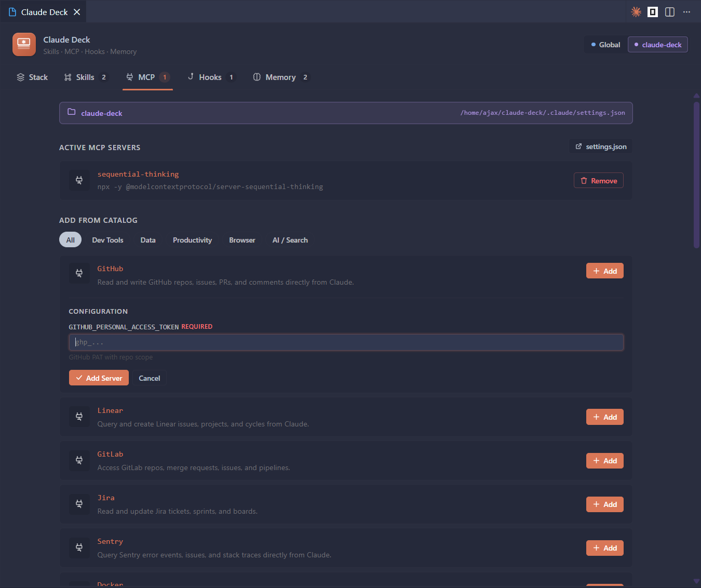The height and width of the screenshot is (588, 701).
Task: Open the Skills tab
Action: pos(86,77)
